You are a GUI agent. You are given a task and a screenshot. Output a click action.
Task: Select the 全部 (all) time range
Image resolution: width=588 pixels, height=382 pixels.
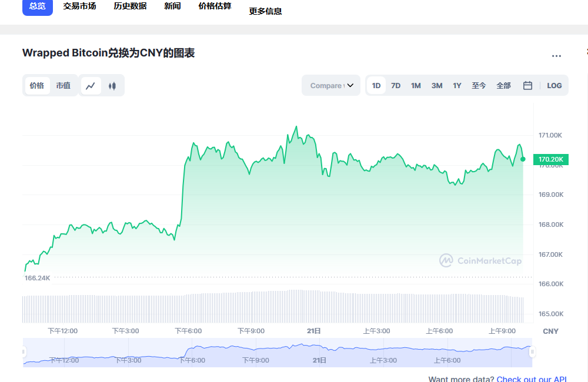point(504,85)
